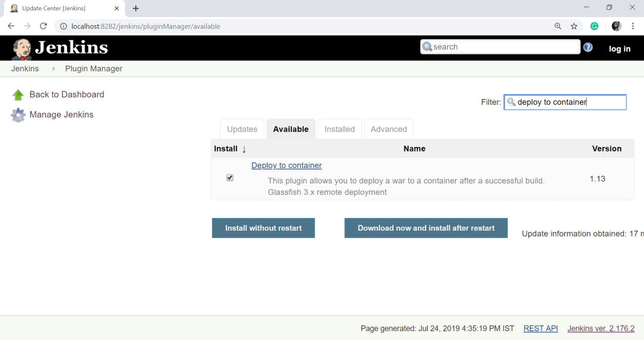Screen dimensions: 644x340
Task: Select the Available tab
Action: coord(291,129)
